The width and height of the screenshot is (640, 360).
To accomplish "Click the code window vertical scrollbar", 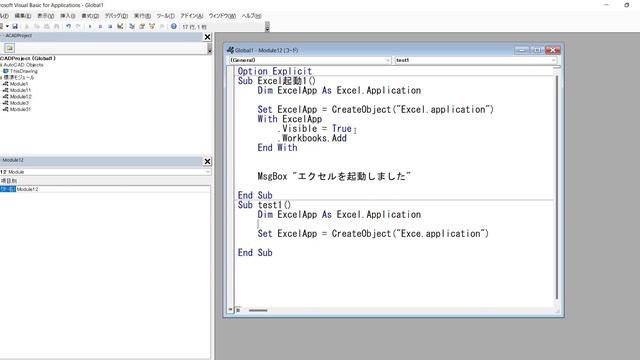I will [557, 188].
